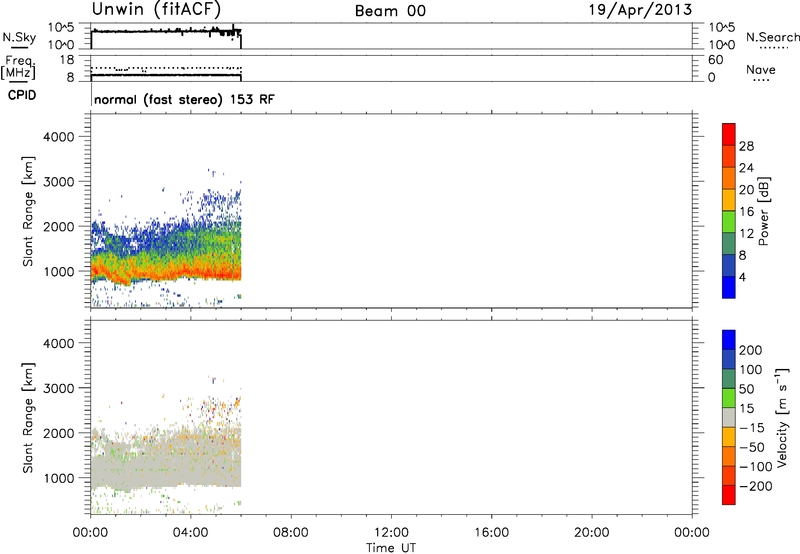Click the power colorbar red swatch
This screenshot has width=800, height=554.
click(x=729, y=134)
